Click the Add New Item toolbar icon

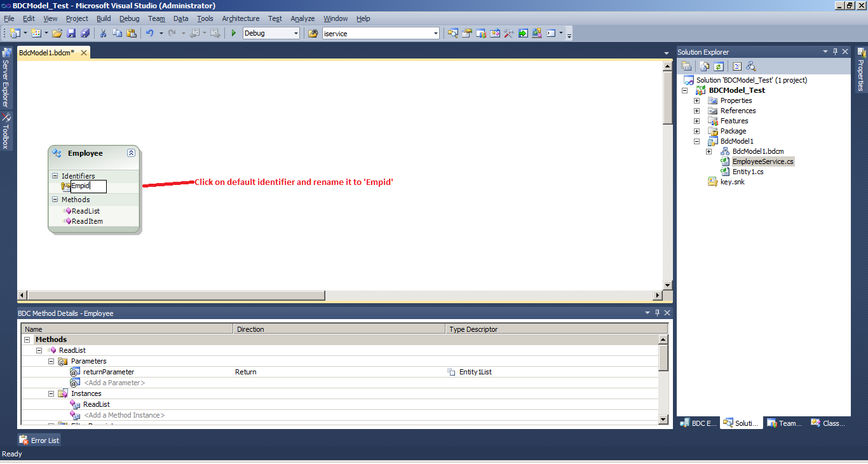[36, 33]
